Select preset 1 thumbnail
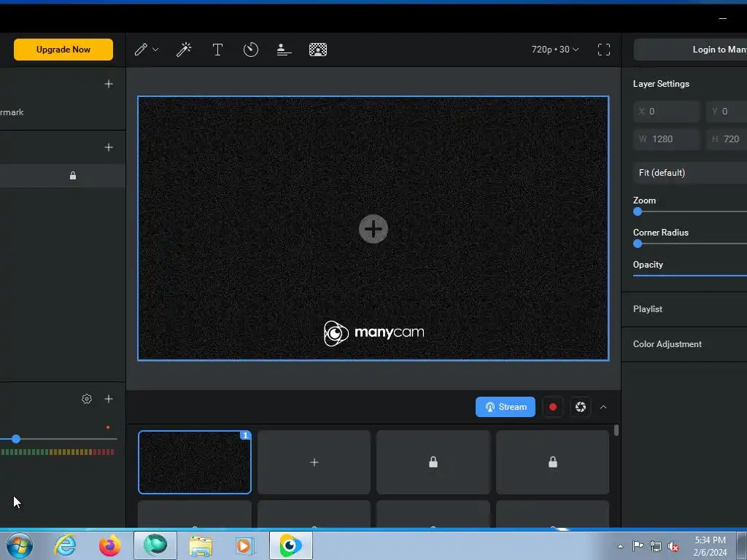 click(194, 462)
